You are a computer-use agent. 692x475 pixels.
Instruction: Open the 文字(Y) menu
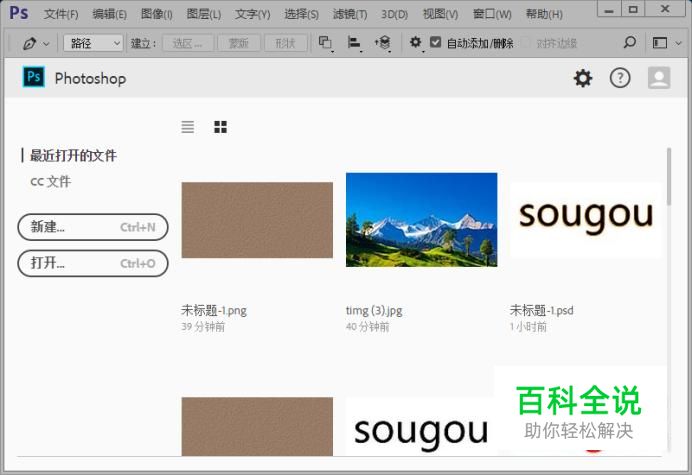252,14
